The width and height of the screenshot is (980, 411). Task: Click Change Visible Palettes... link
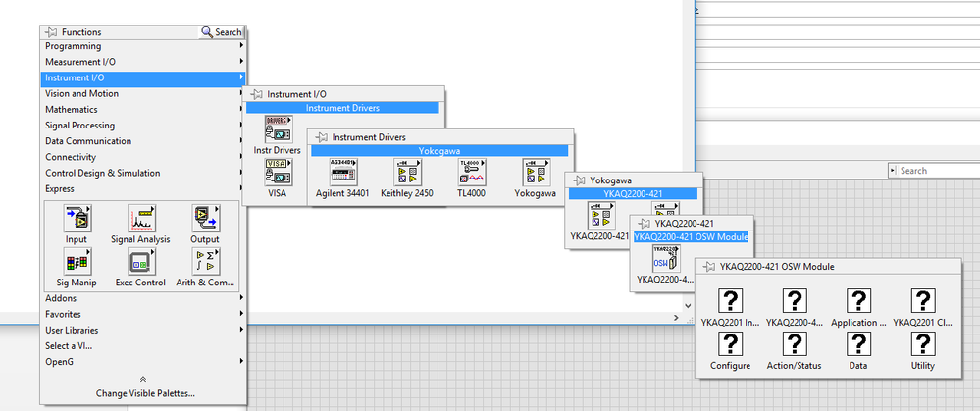pos(145,393)
